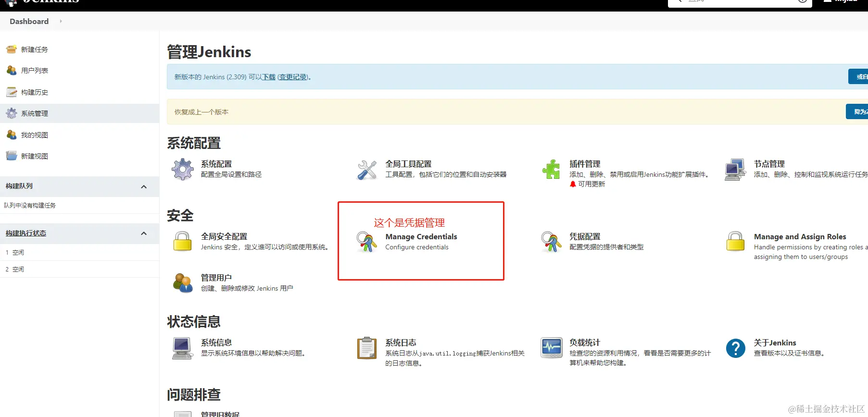Screen dimensions: 868x417
Task: Open the Manage and Assign Roles padlock icon
Action: (x=735, y=241)
